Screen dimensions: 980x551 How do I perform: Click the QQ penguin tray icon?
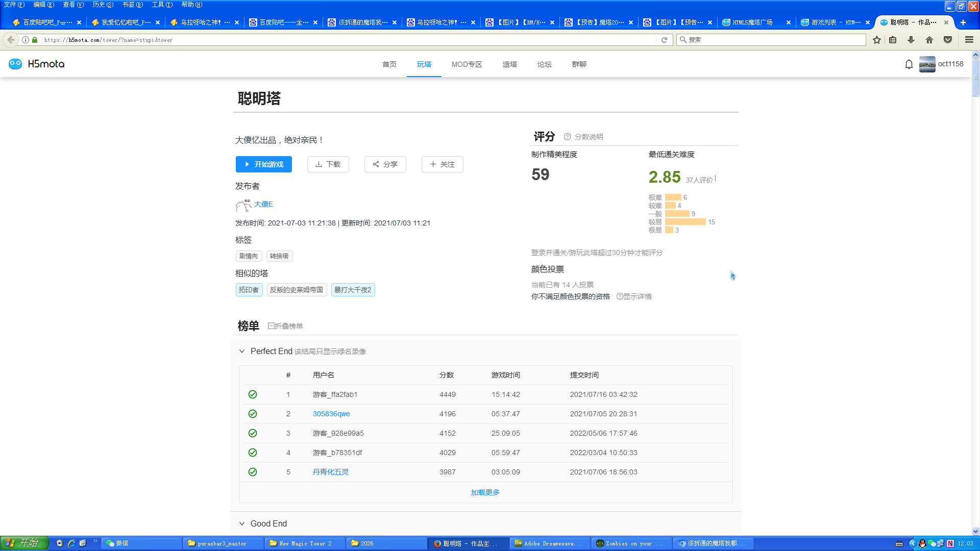point(922,543)
